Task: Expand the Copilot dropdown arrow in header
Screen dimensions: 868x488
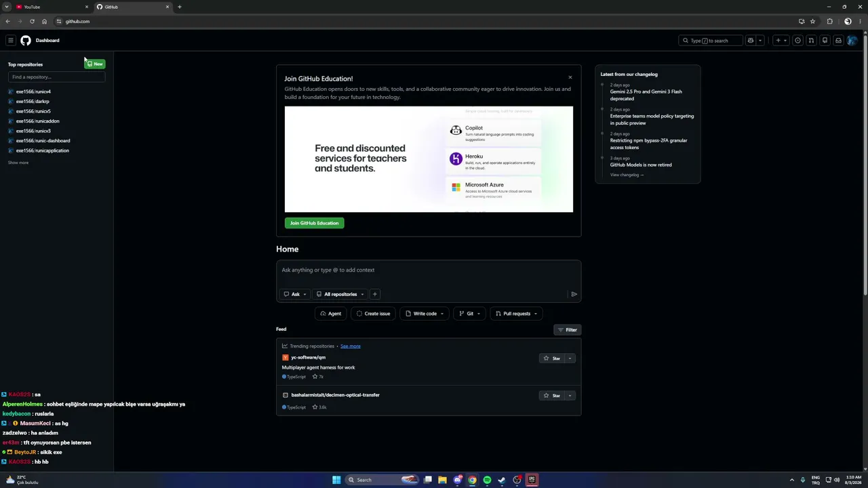Action: 760,41
